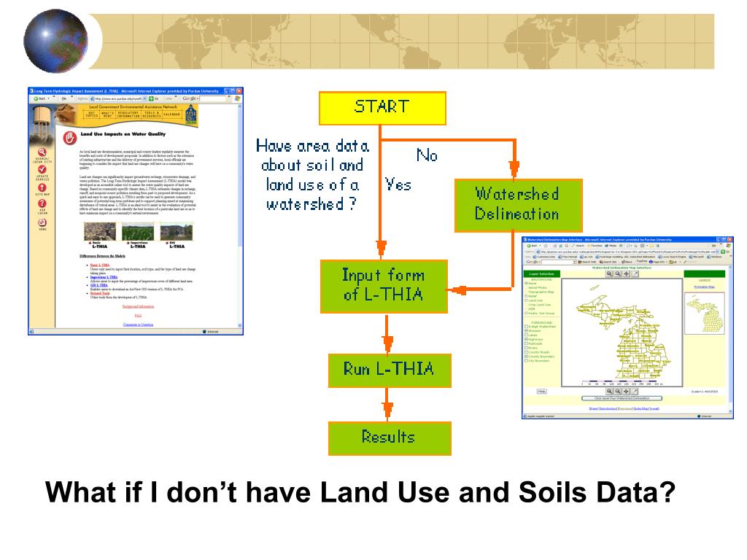Image resolution: width=747 pixels, height=560 pixels.
Task: Open the GIS L-THIA link
Action: [x=98, y=285]
